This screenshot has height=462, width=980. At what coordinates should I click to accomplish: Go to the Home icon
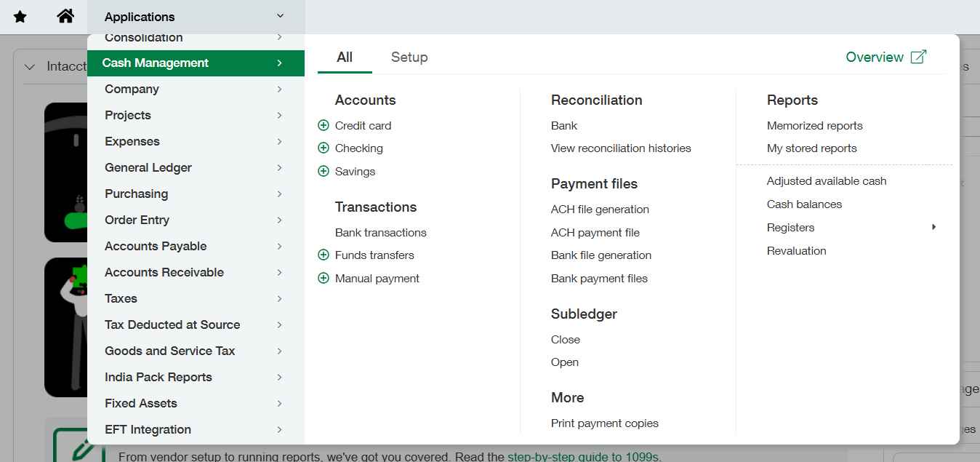click(x=65, y=17)
